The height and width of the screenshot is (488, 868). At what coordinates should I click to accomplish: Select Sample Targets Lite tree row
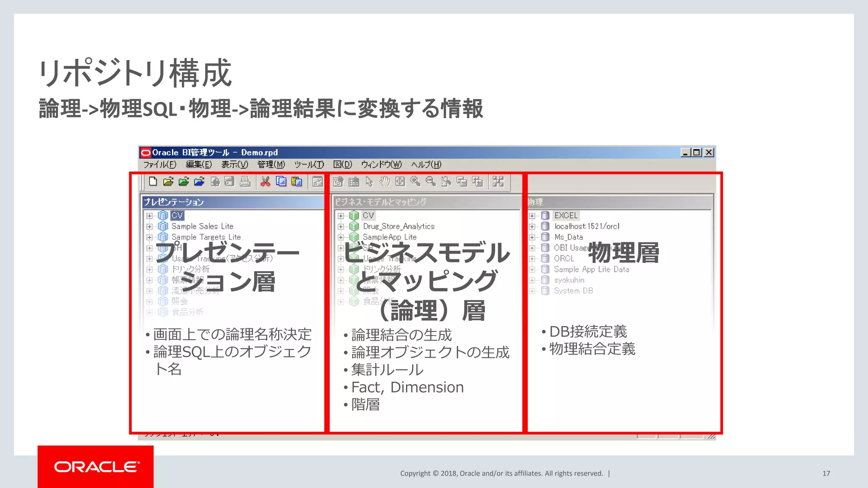tap(206, 237)
